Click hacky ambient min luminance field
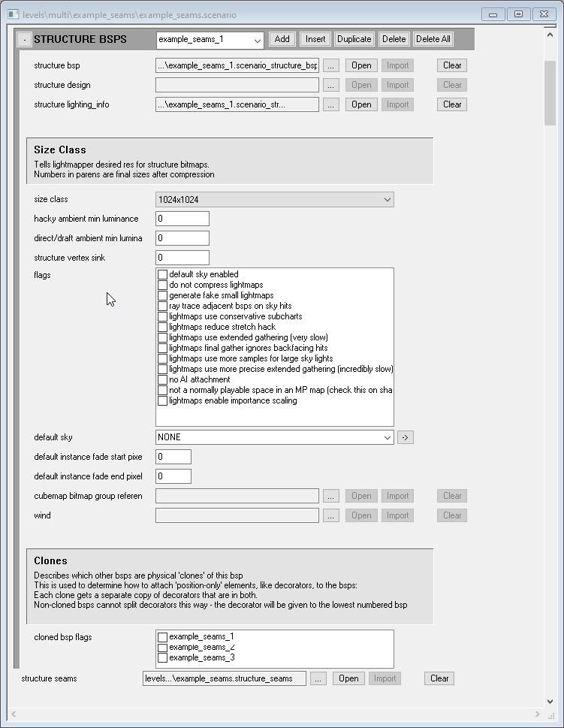The height and width of the screenshot is (728, 564). [182, 219]
